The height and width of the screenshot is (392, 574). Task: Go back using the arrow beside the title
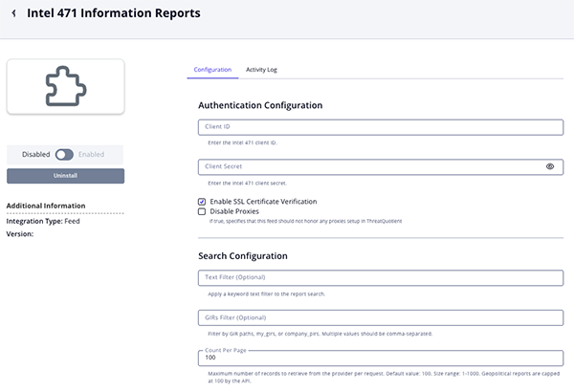(x=14, y=13)
